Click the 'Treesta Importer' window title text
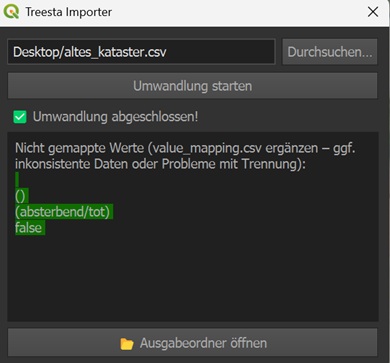This screenshot has width=390, height=363. pyautogui.click(x=68, y=12)
